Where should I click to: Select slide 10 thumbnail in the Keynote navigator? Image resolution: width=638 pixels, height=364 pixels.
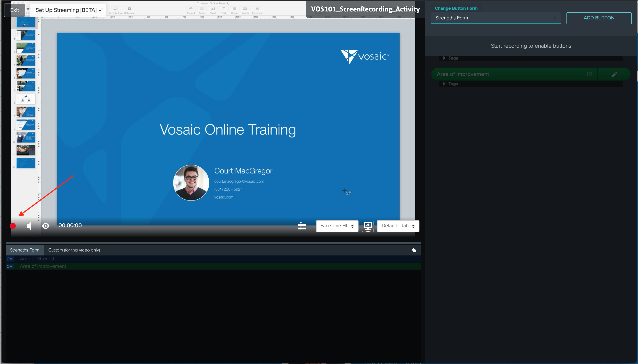[26, 137]
